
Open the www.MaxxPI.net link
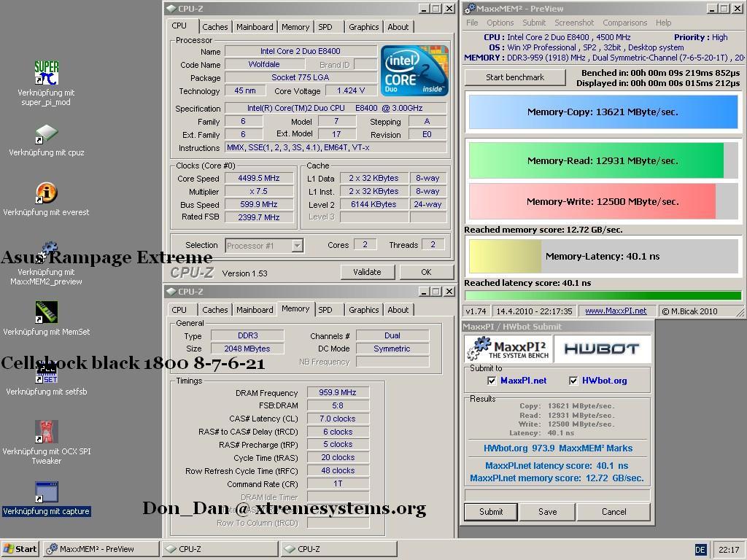pos(616,311)
